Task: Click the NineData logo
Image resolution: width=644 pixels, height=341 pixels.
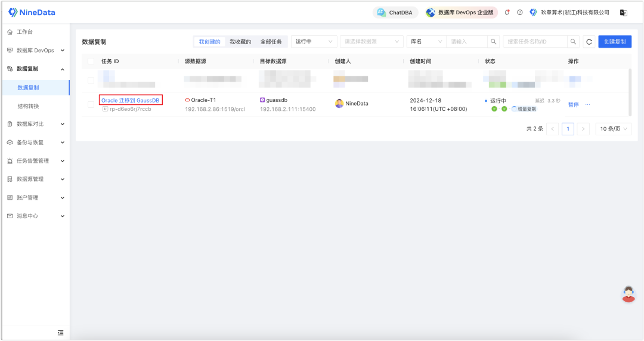Action: point(32,13)
